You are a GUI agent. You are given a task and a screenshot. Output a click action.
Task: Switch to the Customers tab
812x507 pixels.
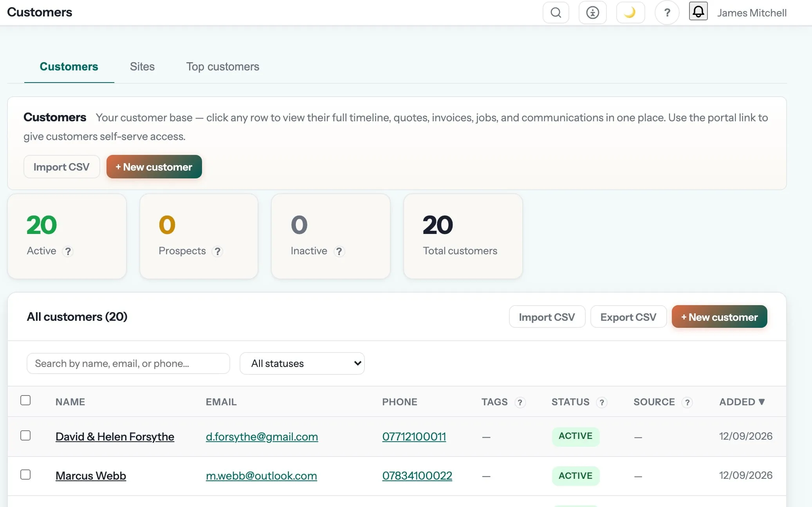tap(69, 67)
